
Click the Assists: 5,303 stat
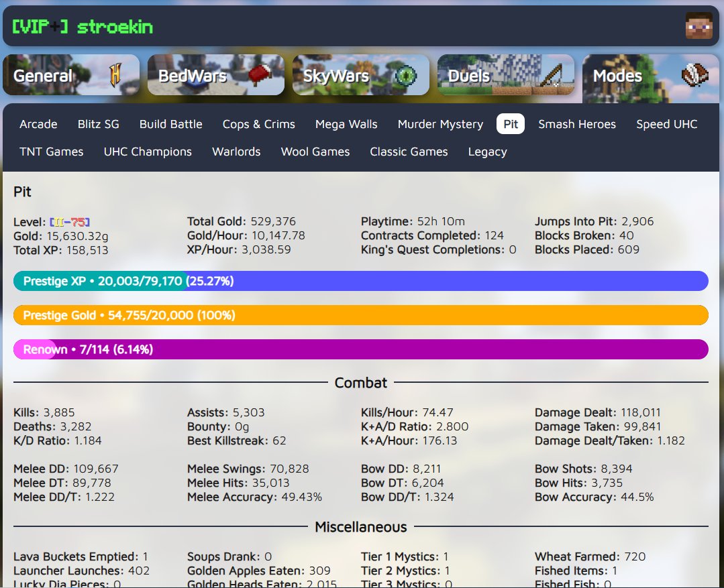click(225, 412)
